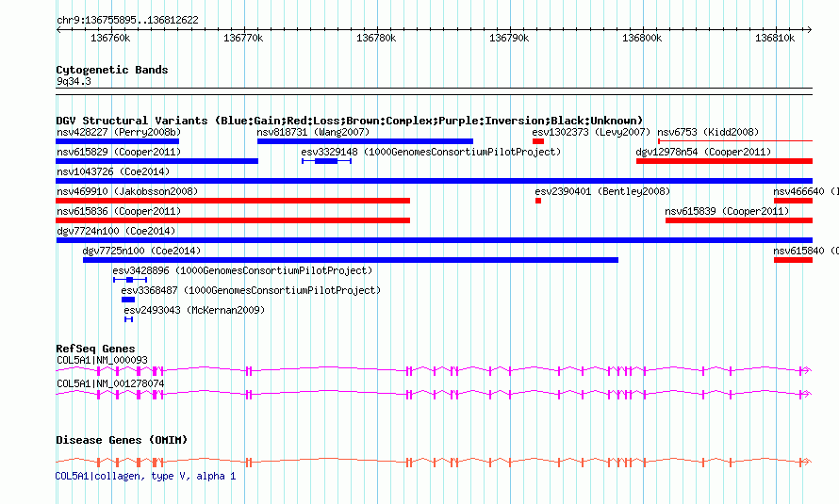The image size is (839, 504).
Task: Click the 136760k ruler tick label
Action: (110, 38)
